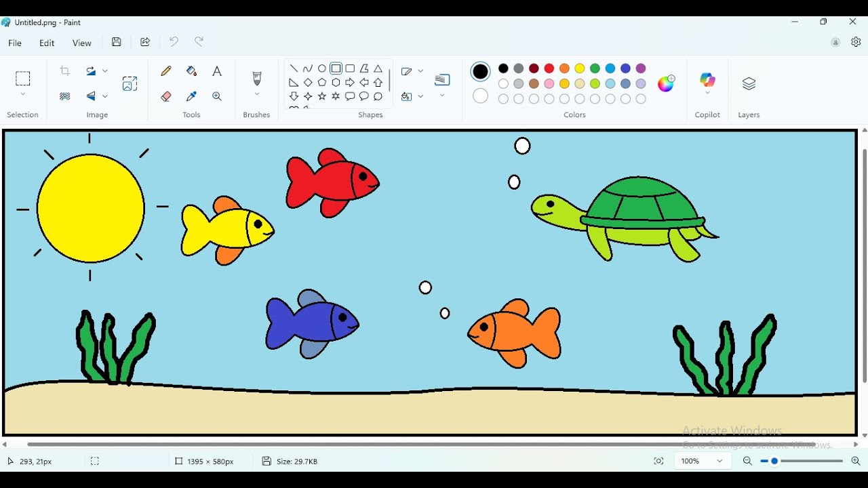Select secondary Color 2 white circle
This screenshot has height=488, width=868.
[x=481, y=96]
